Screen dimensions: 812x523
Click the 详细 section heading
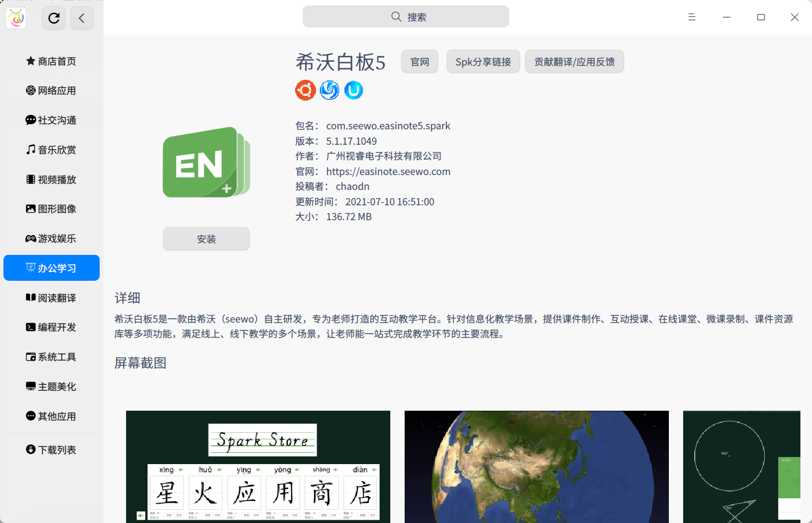128,298
